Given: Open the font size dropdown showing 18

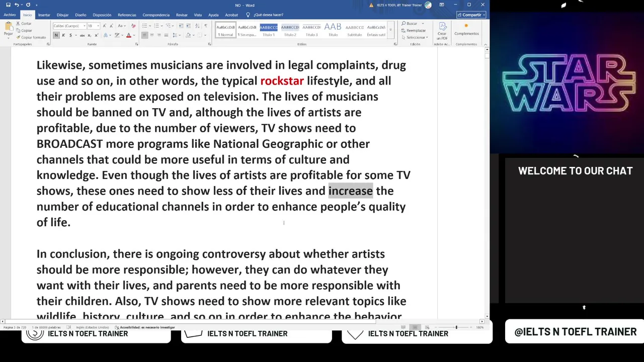Looking at the screenshot, I should [x=98, y=26].
